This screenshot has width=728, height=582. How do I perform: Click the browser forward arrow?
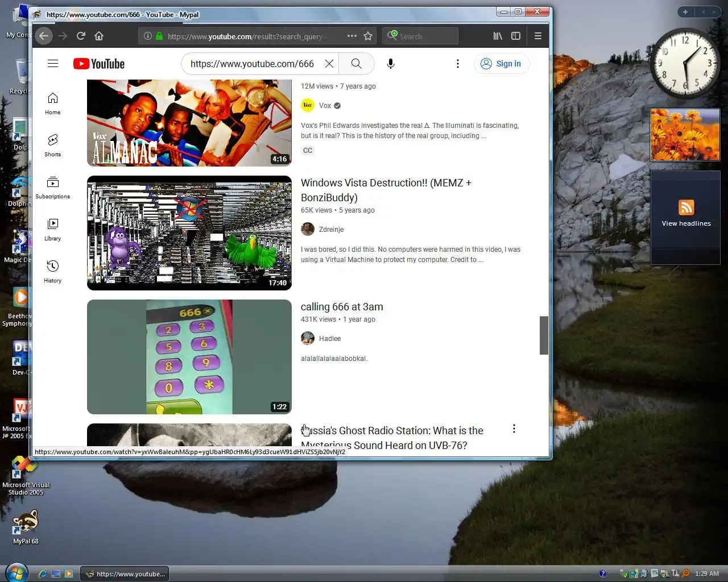tap(63, 36)
